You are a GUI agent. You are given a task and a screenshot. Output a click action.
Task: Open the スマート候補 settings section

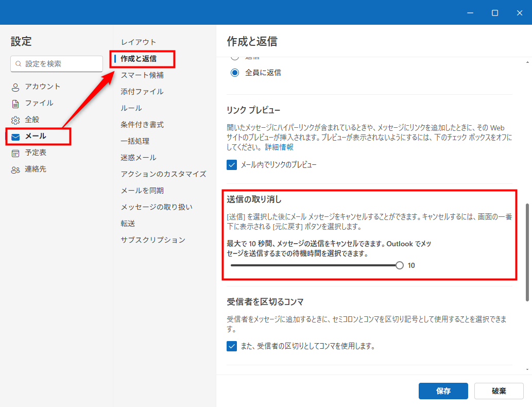pos(142,75)
